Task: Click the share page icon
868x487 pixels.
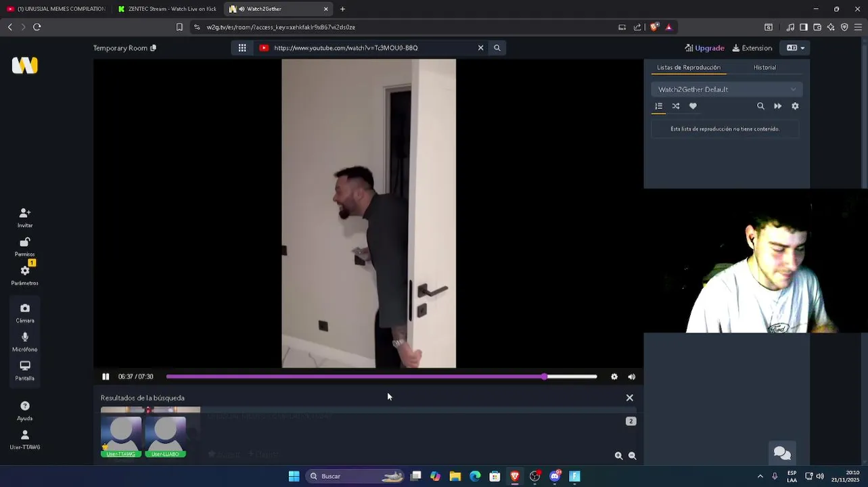Action: point(637,27)
